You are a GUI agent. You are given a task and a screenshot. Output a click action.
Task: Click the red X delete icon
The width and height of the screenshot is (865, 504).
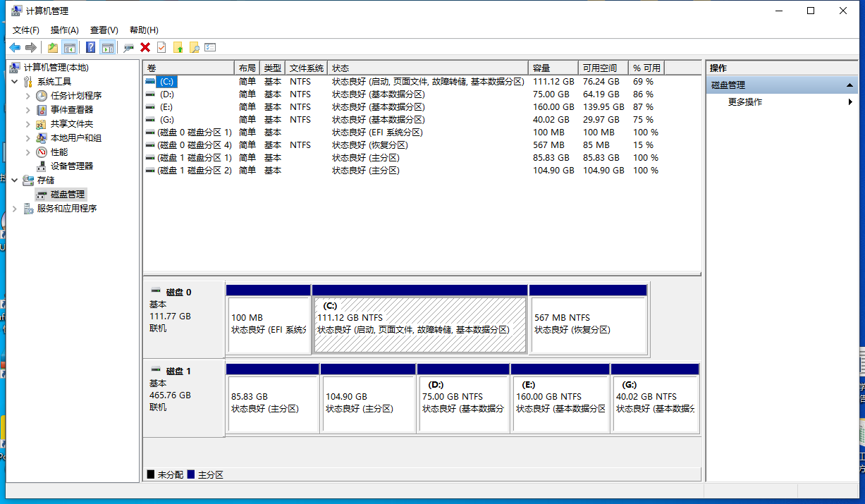coord(145,47)
